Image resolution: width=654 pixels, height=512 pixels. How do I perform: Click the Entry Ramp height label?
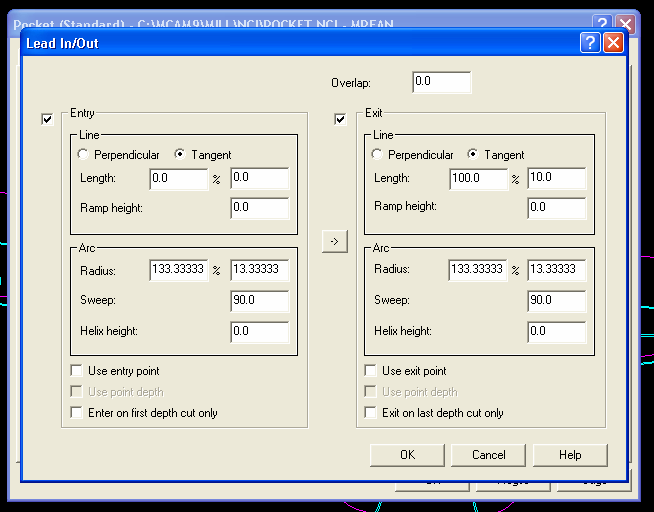click(x=111, y=208)
